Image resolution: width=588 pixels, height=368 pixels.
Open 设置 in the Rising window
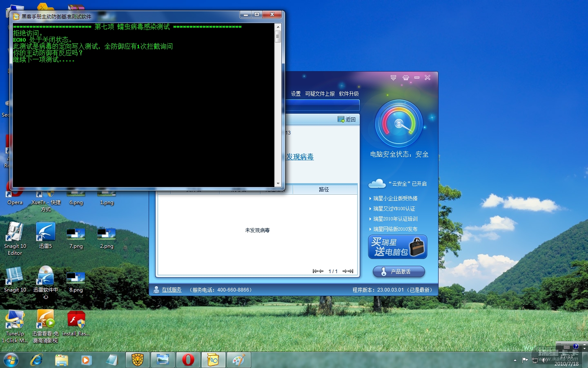tap(296, 94)
